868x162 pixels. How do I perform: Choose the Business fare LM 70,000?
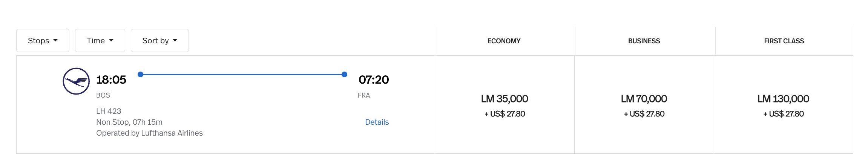click(644, 99)
